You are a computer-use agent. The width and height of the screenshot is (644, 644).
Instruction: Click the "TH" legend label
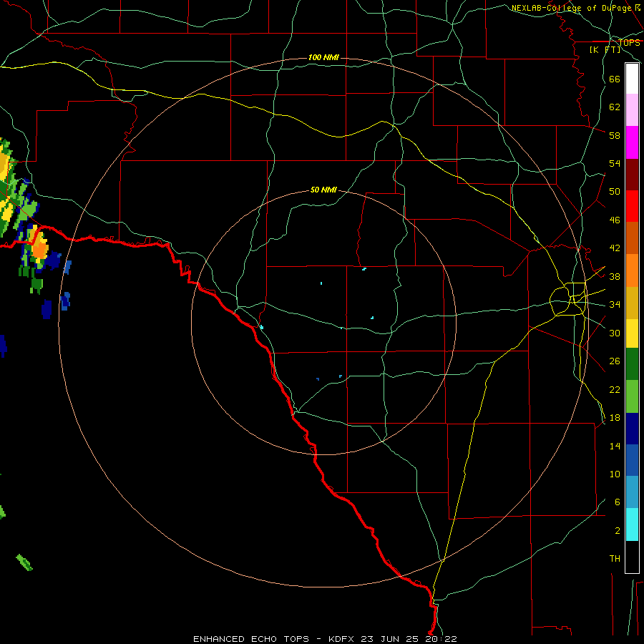tap(615, 558)
